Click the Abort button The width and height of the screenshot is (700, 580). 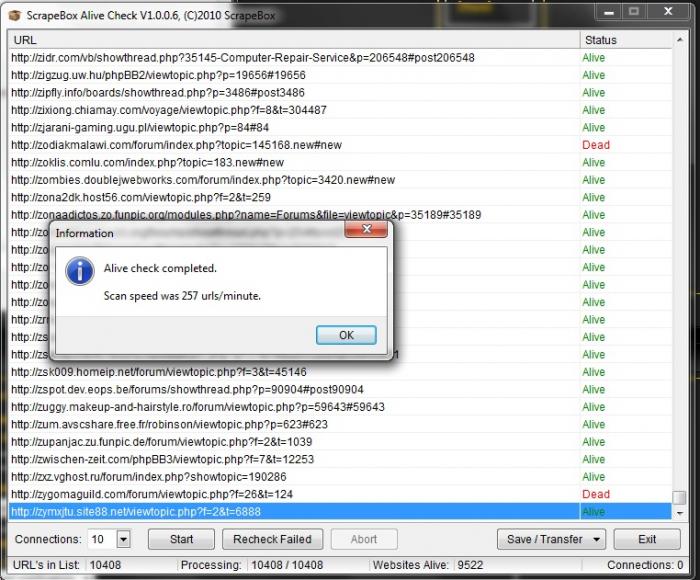coord(364,539)
